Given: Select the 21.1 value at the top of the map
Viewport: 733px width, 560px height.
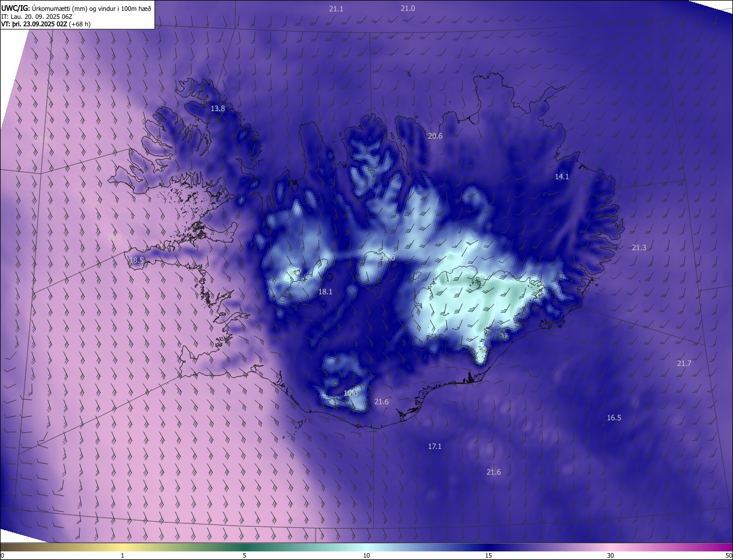Looking at the screenshot, I should tap(336, 9).
